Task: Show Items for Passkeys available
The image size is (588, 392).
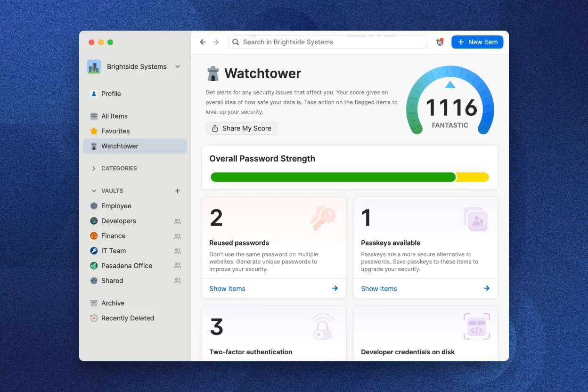Action: [x=379, y=288]
